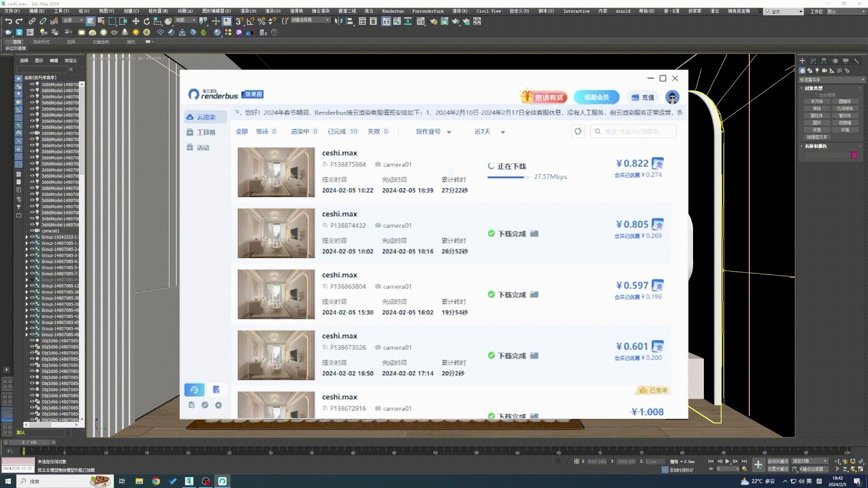This screenshot has width=868, height=488.
Task: Click the help question mark toolbar icon
Action: pos(274,33)
